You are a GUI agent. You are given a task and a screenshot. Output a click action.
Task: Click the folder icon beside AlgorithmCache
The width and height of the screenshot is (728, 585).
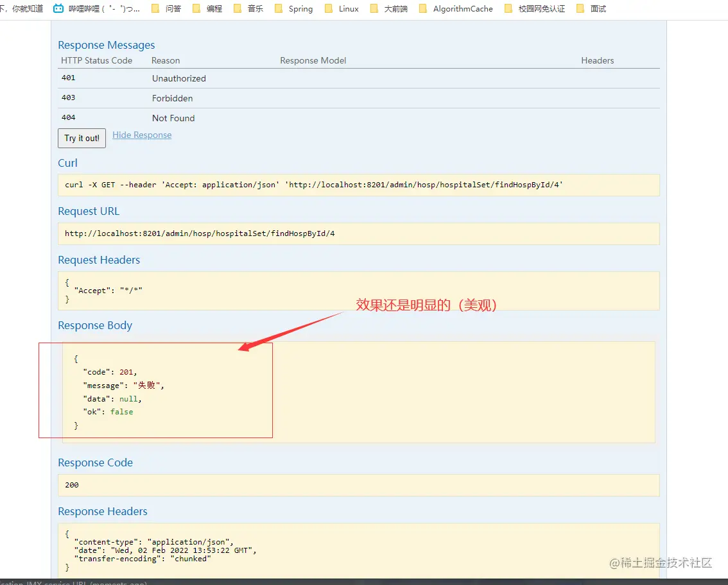click(x=423, y=8)
